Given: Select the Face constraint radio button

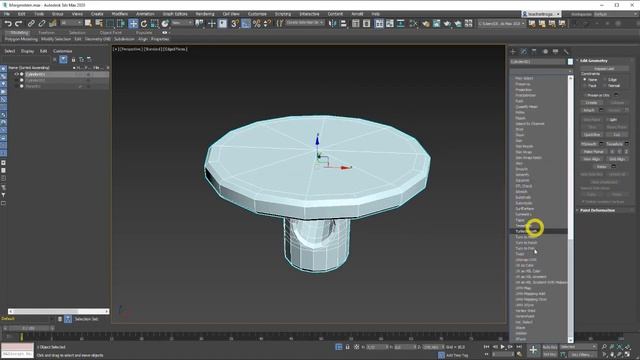Looking at the screenshot, I should [585, 86].
